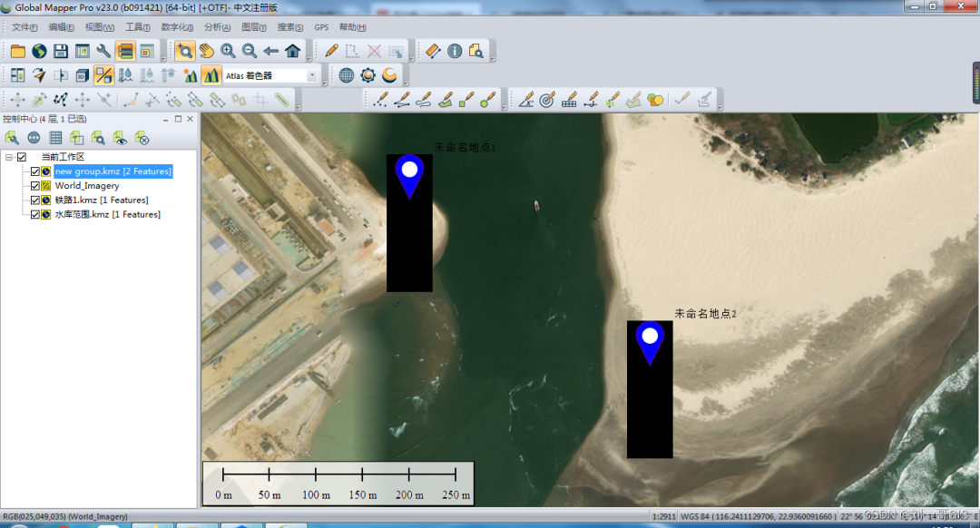980x528 pixels.
Task: Click the crescent moon icon
Action: [x=389, y=75]
